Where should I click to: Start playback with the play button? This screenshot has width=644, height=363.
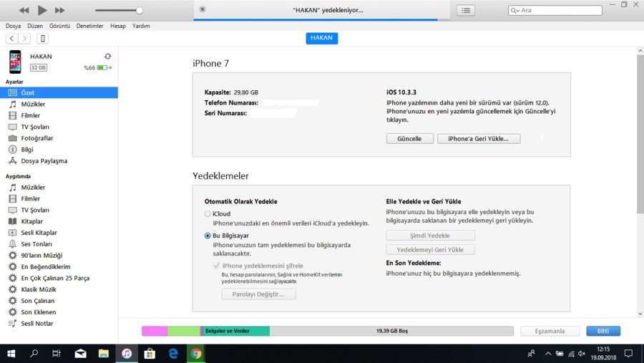point(42,10)
